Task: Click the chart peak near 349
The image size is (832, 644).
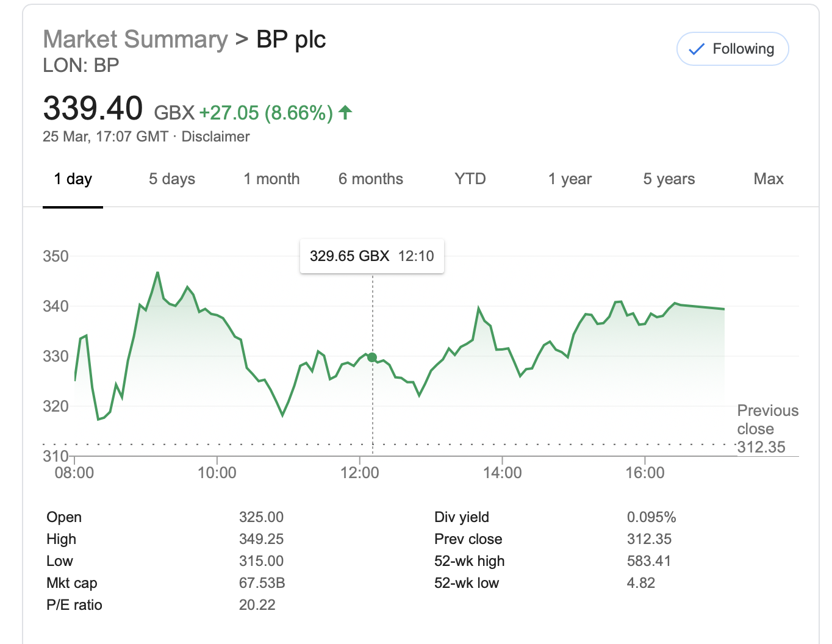Action: pyautogui.click(x=158, y=273)
